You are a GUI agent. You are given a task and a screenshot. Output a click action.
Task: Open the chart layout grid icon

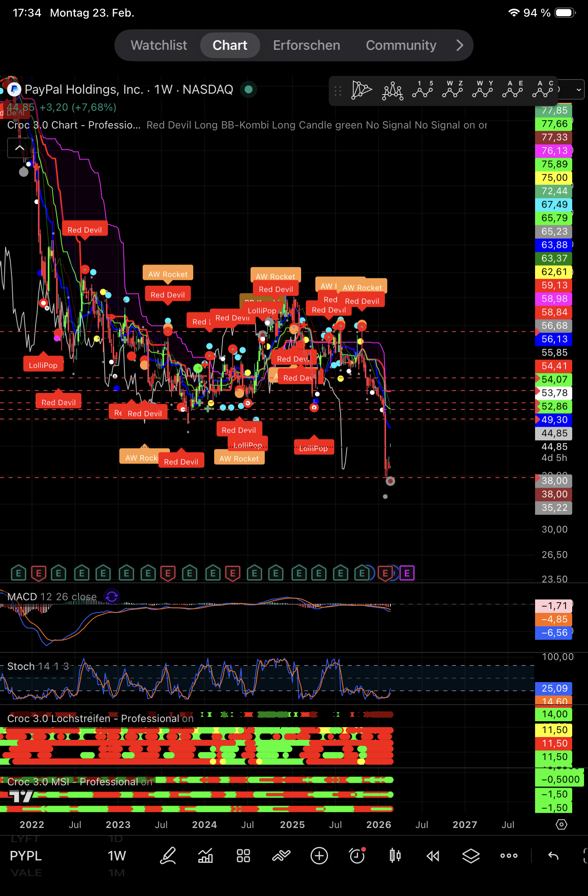(243, 856)
